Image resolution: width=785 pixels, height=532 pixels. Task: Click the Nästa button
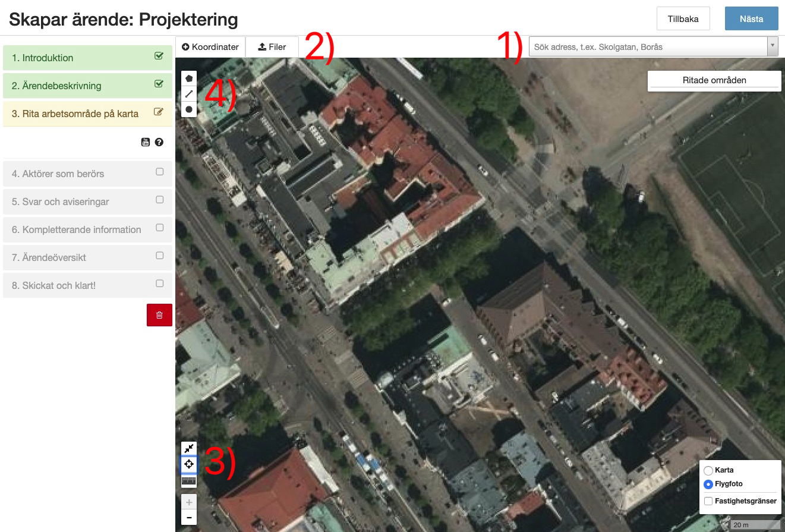pyautogui.click(x=751, y=18)
